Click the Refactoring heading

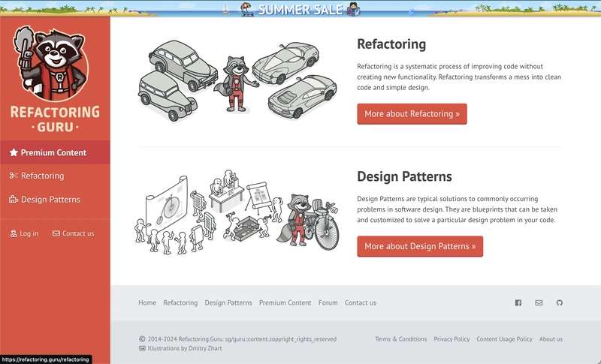tap(391, 44)
